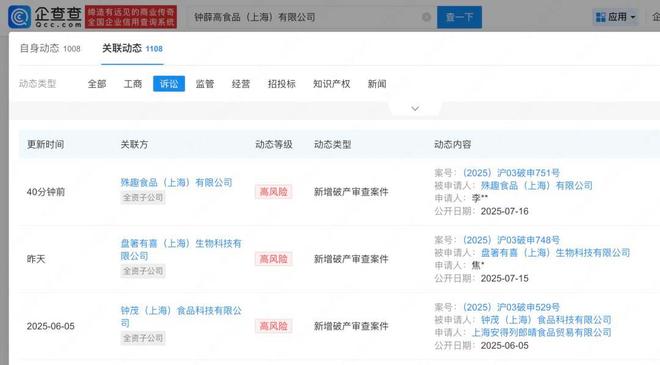Screen dimensions: 660x365
Task: Open the 应用 dropdown menu
Action: [x=616, y=17]
